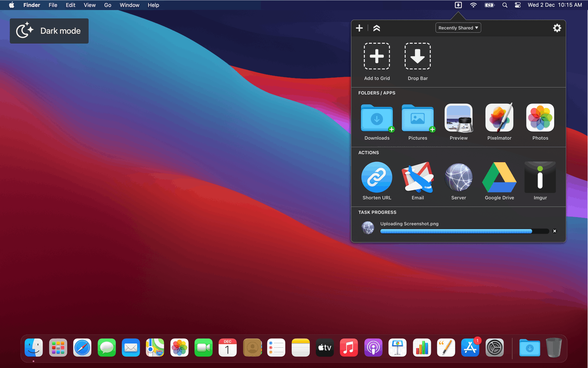588x368 pixels.
Task: Open Control Center in menu bar
Action: click(518, 5)
